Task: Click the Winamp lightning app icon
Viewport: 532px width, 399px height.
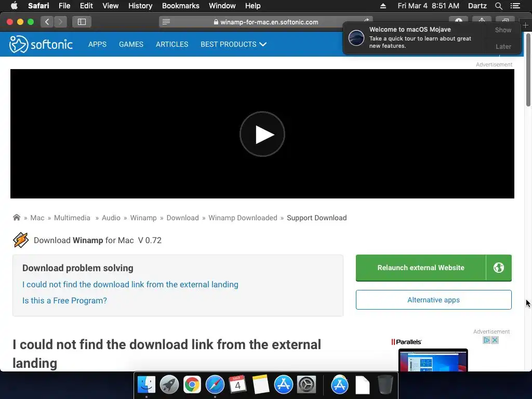Action: click(x=21, y=240)
